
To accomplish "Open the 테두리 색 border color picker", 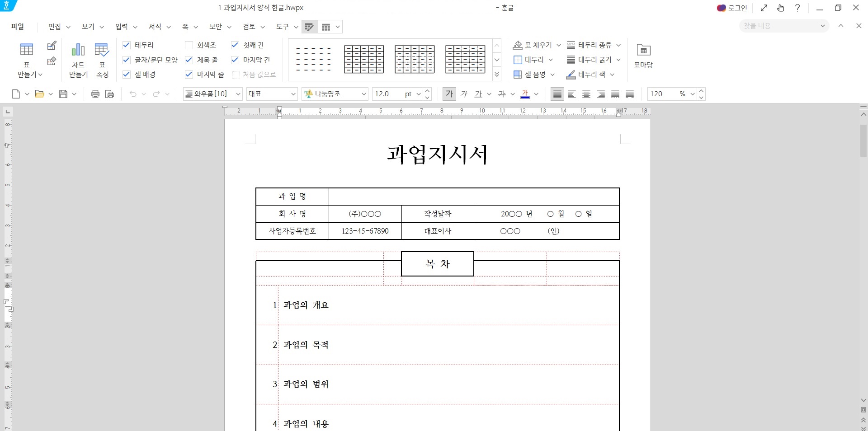I will [x=586, y=75].
